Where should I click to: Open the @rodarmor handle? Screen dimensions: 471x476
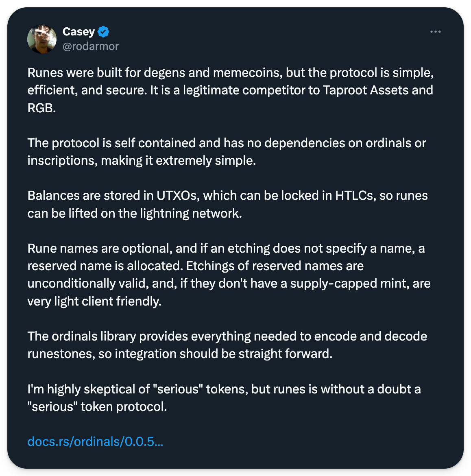pos(90,46)
